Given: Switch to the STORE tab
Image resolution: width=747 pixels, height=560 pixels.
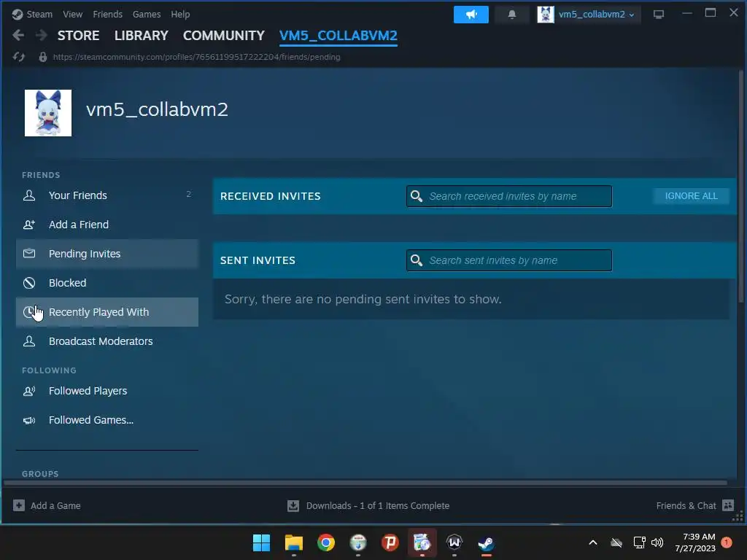Looking at the screenshot, I should click(79, 35).
